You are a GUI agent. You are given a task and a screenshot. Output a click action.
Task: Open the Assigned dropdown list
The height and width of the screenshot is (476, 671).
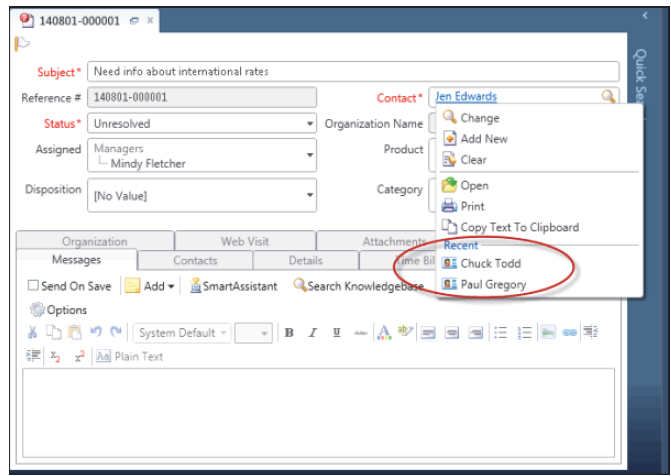point(309,155)
